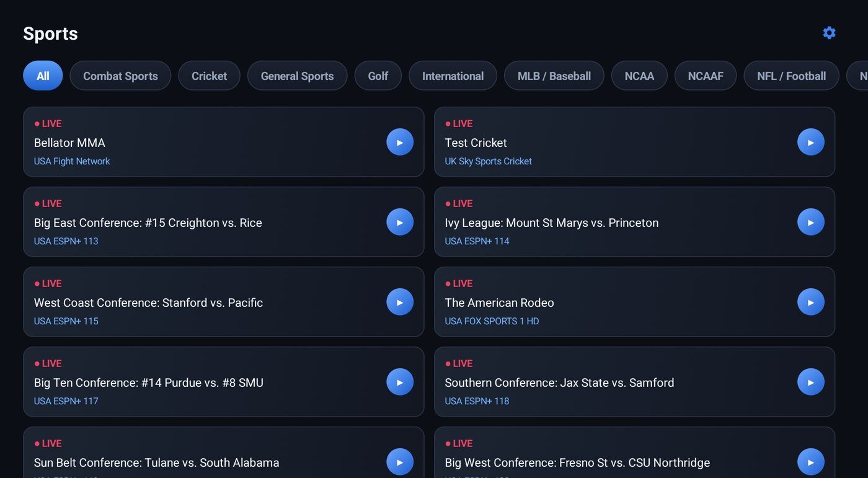Open the Big Ten Conference event card
This screenshot has height=478, width=868.
pos(224,382)
